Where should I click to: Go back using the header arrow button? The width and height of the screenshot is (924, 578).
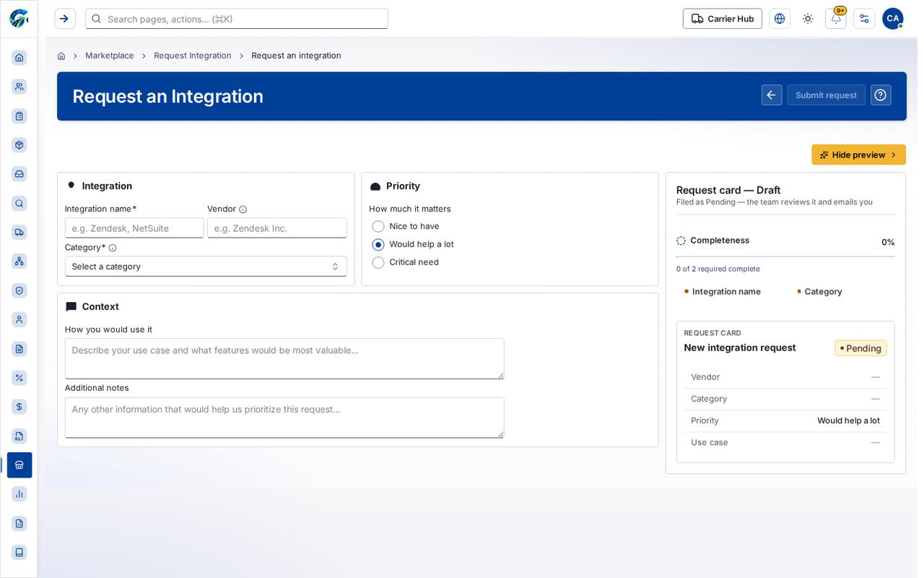pos(772,95)
